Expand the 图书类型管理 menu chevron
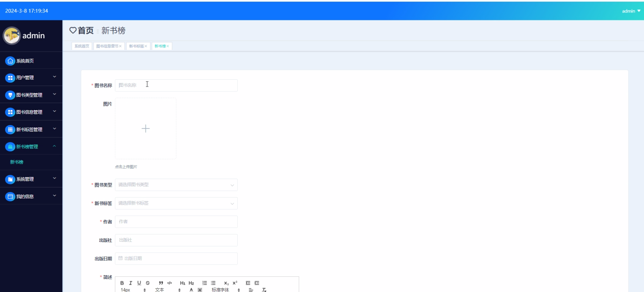 [x=54, y=94]
